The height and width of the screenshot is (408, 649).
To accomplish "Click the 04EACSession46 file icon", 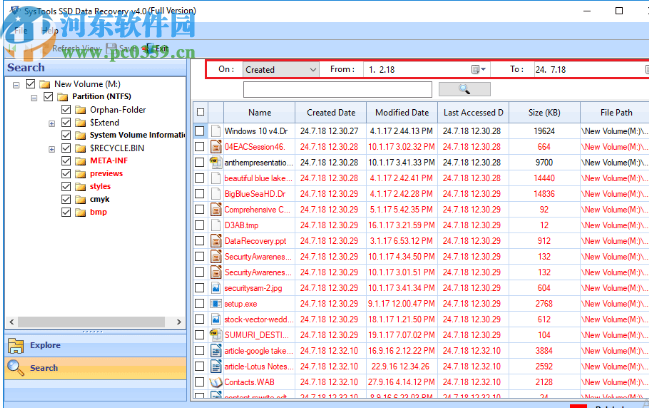I will (216, 146).
